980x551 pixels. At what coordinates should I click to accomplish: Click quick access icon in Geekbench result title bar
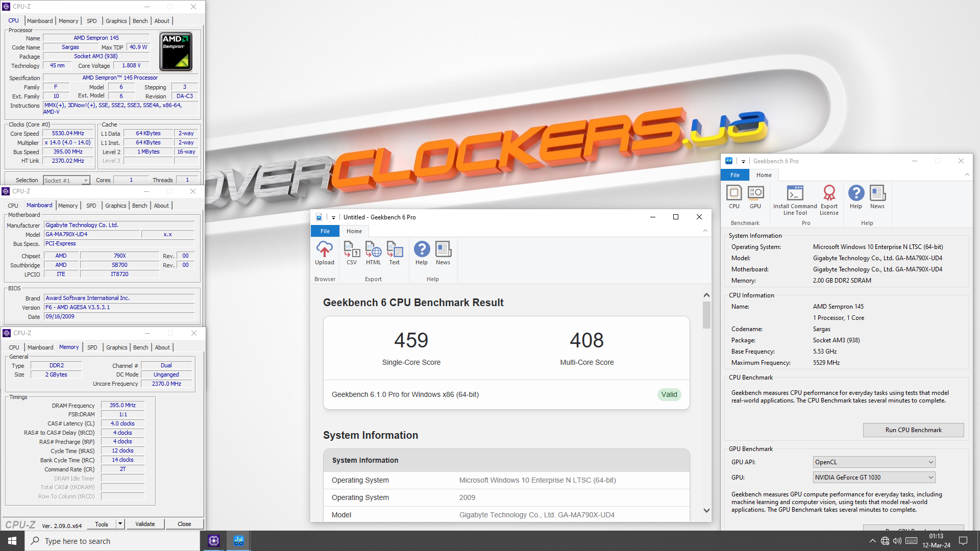(x=319, y=217)
